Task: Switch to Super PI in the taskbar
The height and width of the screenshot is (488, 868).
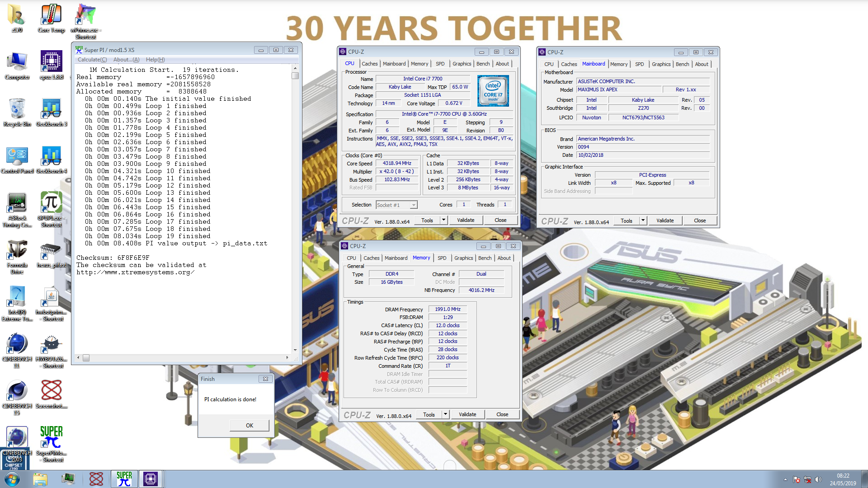Action: tap(124, 479)
